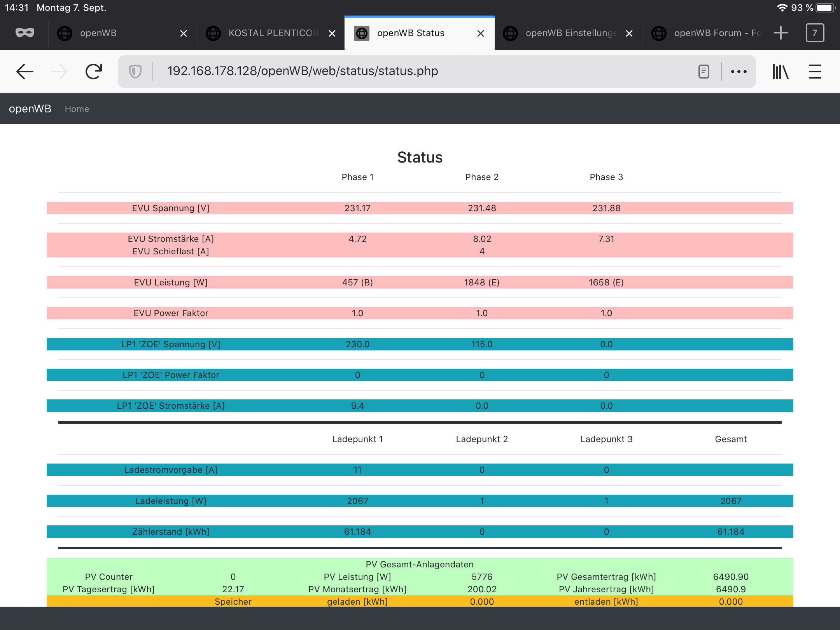Toggle reader view icon in address bar
This screenshot has height=630, width=840.
[703, 72]
